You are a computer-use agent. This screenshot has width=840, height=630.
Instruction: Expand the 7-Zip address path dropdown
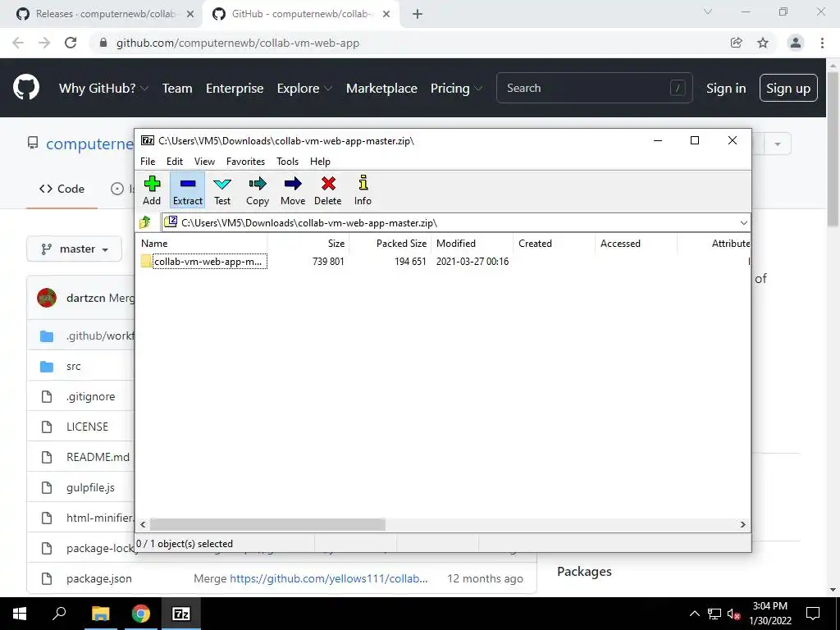point(743,223)
